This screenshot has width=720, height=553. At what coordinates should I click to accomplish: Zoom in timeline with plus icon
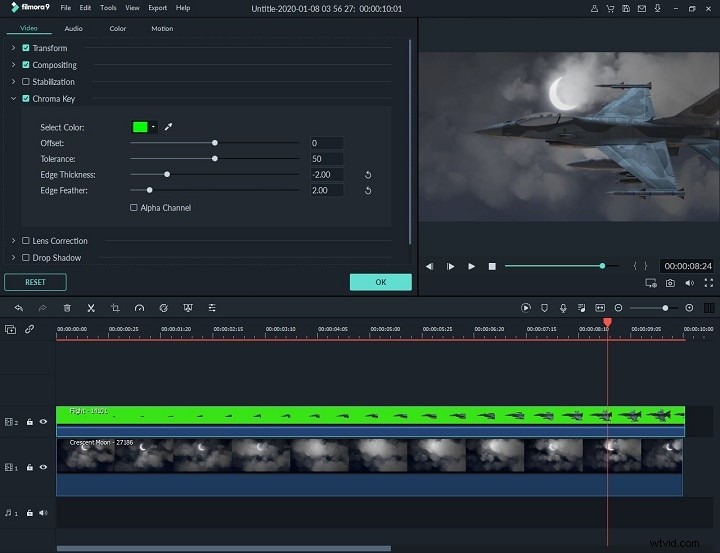(x=689, y=308)
